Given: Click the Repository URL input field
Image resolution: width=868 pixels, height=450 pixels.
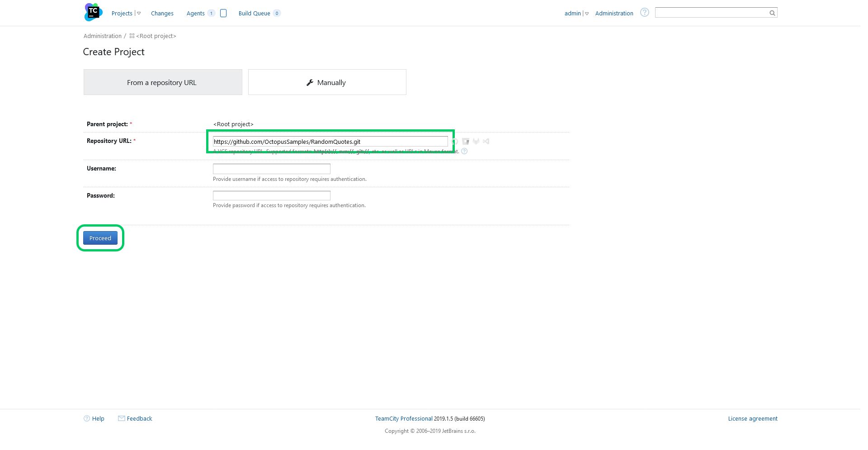Looking at the screenshot, I should (x=330, y=142).
